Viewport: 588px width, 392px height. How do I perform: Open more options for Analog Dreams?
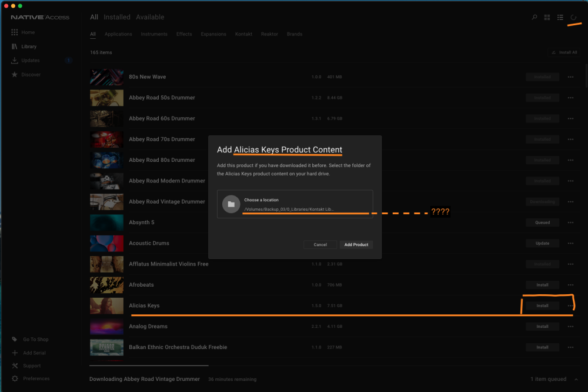pyautogui.click(x=570, y=327)
